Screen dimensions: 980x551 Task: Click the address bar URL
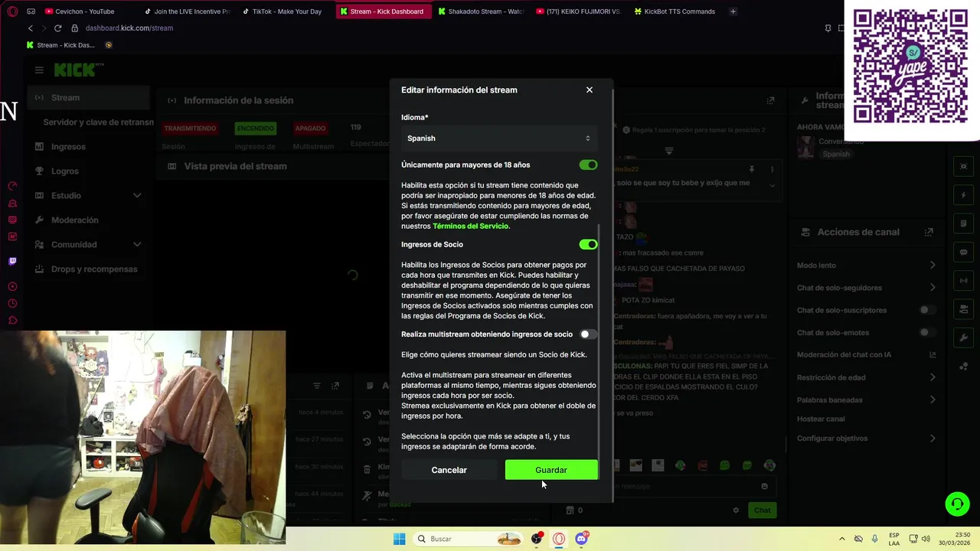129,28
